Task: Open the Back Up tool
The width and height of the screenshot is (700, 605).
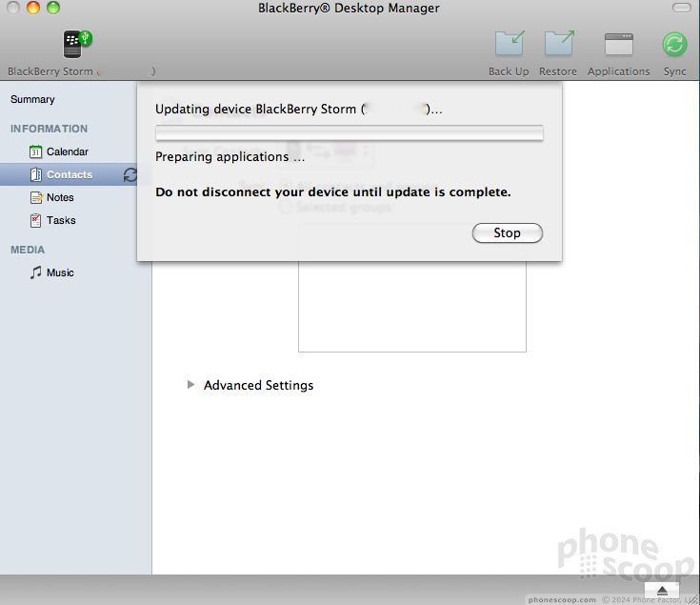Action: point(509,53)
